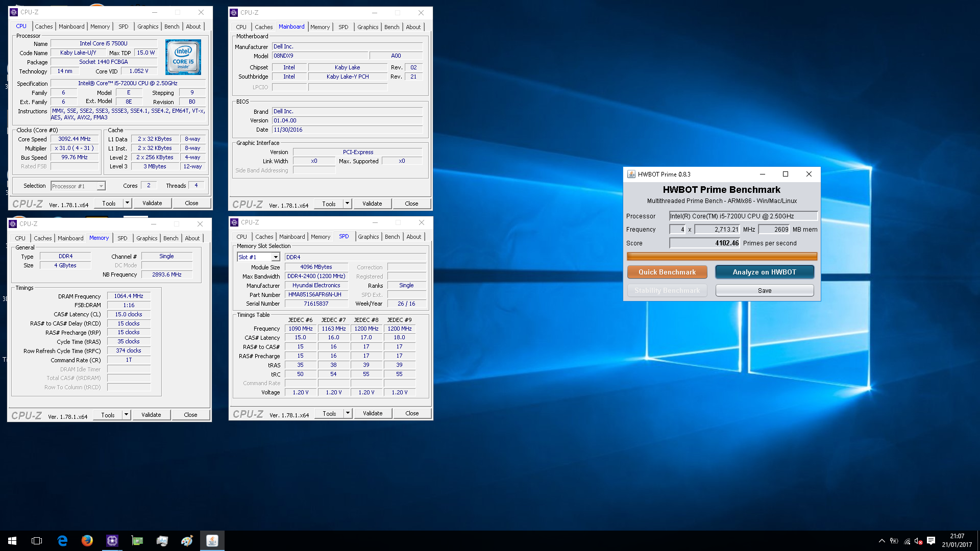Click the orange HWBOT Prime progress bar
Viewport: 980px width, 551px height.
(x=722, y=256)
